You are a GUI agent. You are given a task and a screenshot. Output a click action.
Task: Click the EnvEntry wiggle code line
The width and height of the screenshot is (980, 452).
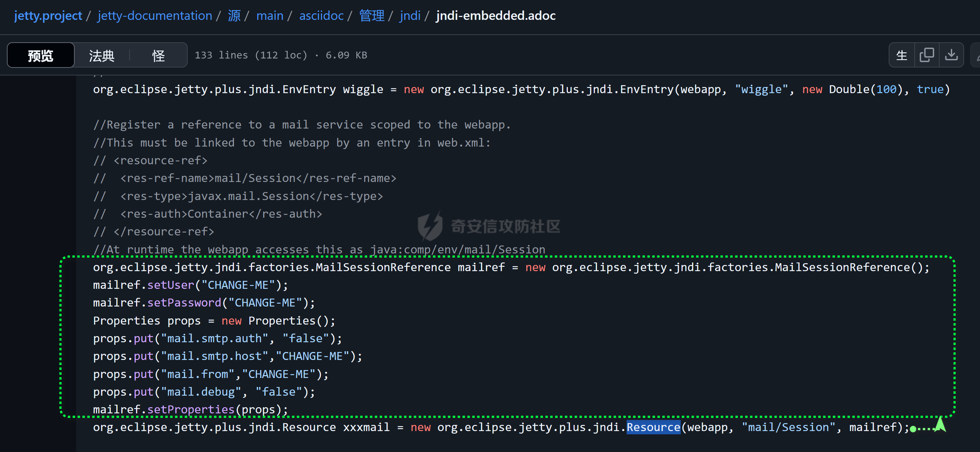click(x=522, y=90)
